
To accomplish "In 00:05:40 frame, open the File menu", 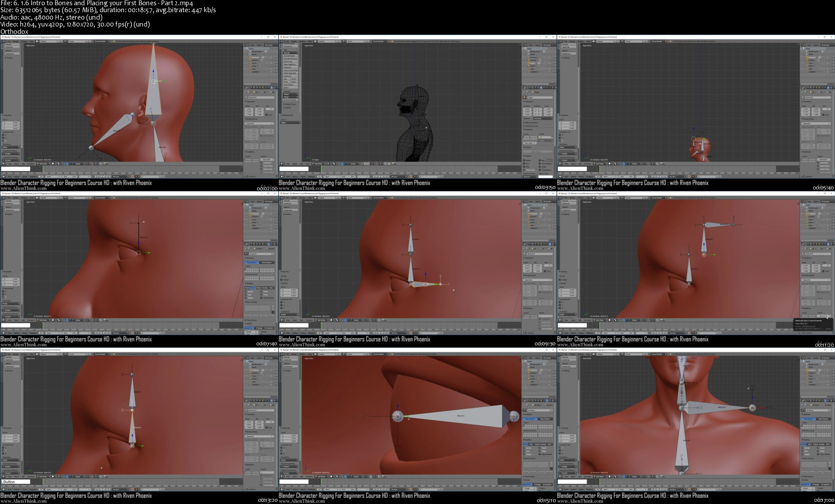I will pos(565,41).
